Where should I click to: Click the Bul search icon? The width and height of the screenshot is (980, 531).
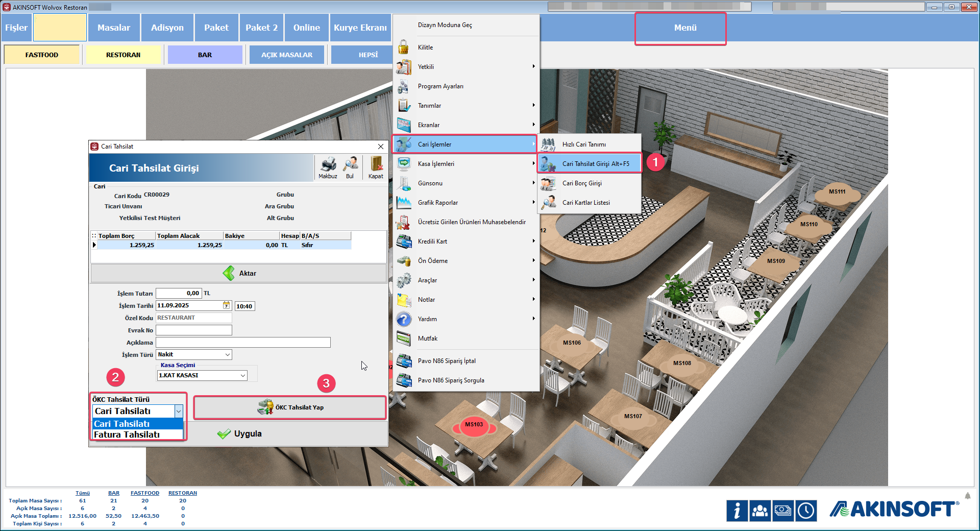click(350, 165)
